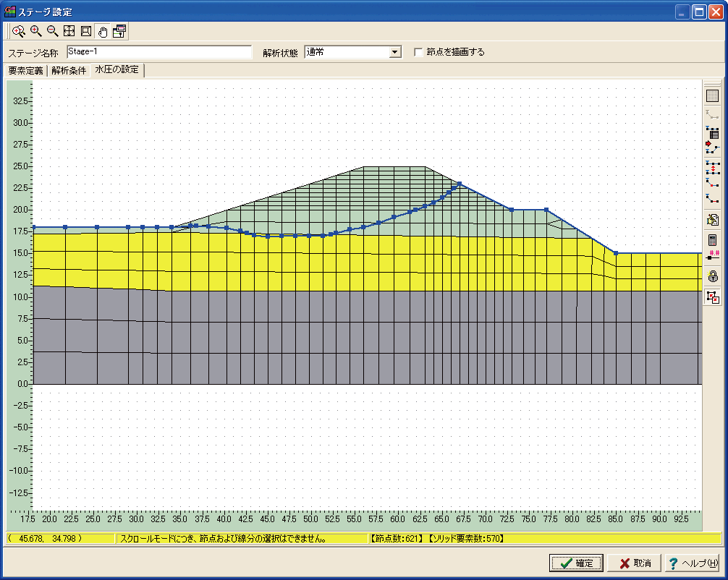This screenshot has width=728, height=580.
Task: Open the 解析状態 dropdown list
Action: (x=394, y=52)
